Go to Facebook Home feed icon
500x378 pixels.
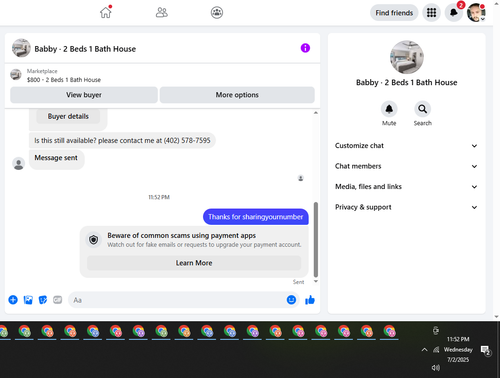(x=106, y=13)
